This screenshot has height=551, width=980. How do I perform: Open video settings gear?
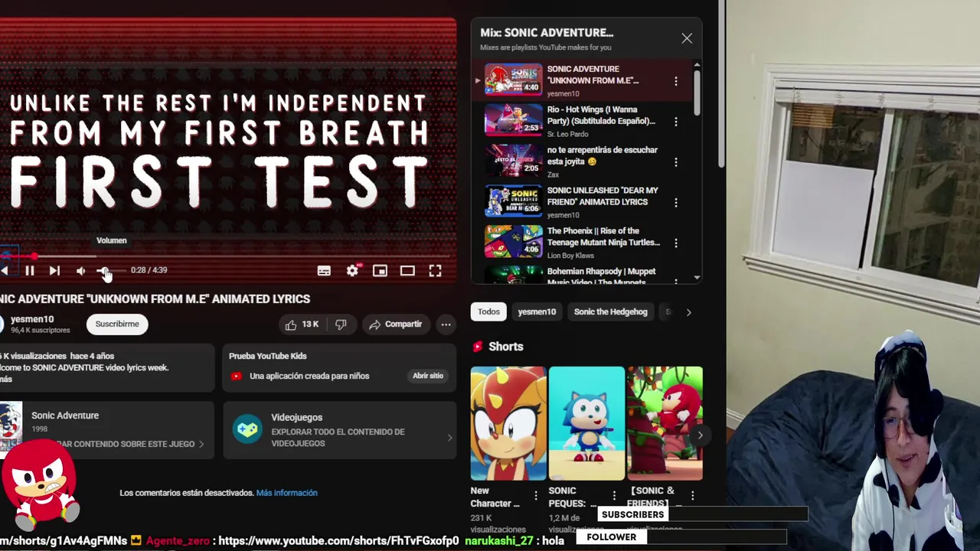click(x=352, y=271)
